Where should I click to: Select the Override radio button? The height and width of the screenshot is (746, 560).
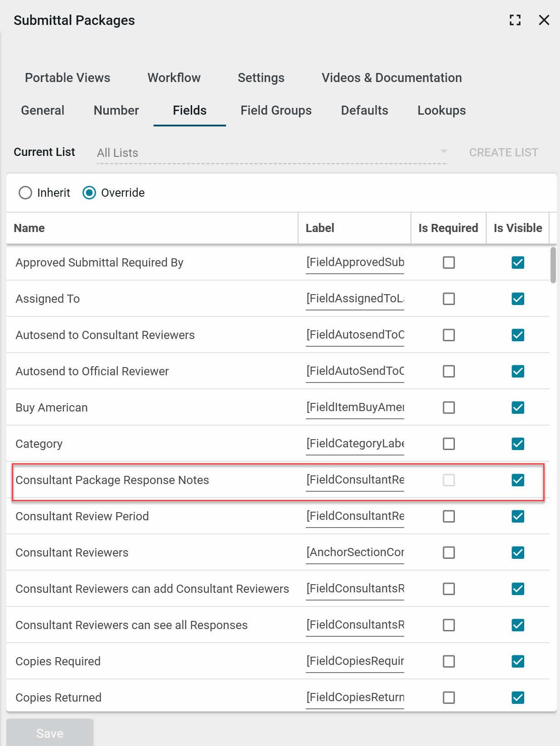pyautogui.click(x=89, y=193)
